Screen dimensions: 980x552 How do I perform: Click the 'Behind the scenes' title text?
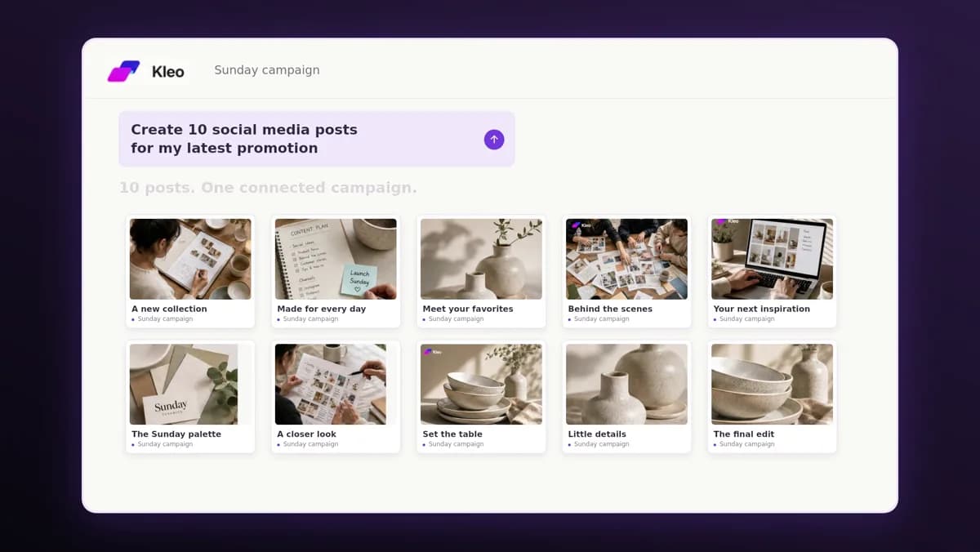(x=610, y=309)
